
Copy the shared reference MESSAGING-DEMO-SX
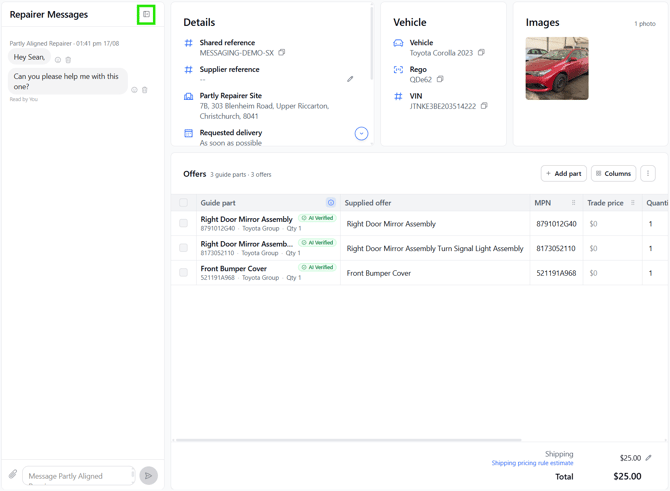(282, 53)
